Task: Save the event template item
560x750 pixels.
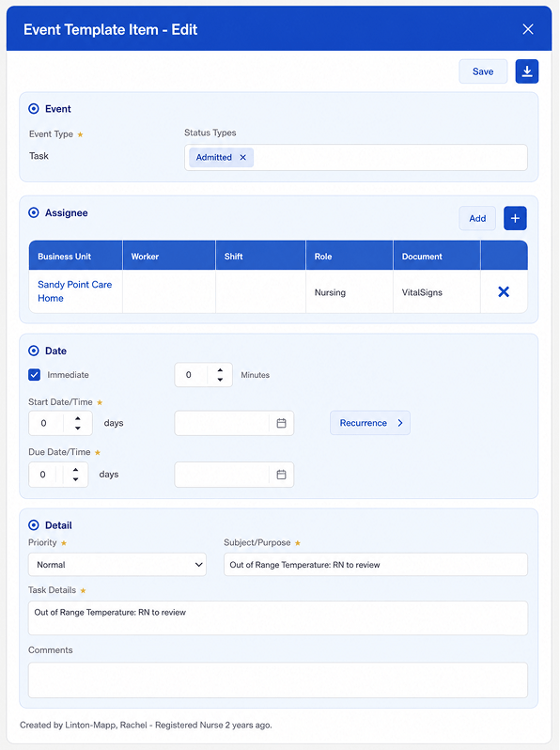Action: point(483,71)
